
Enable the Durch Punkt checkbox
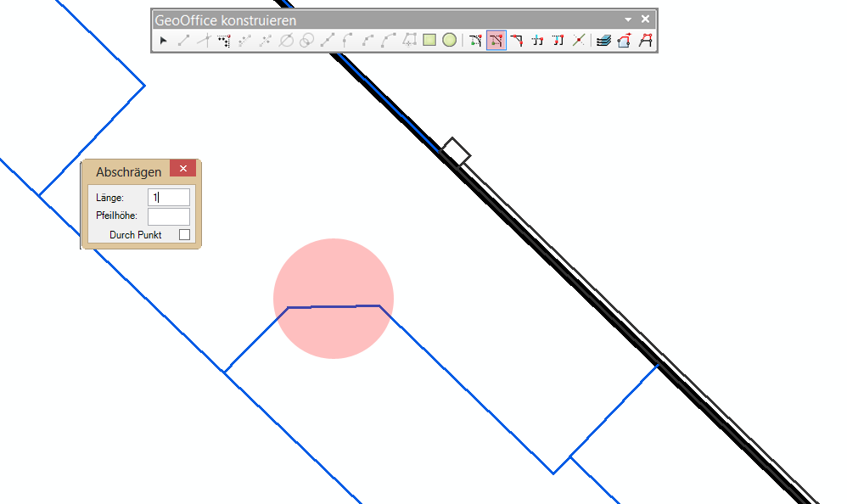184,235
